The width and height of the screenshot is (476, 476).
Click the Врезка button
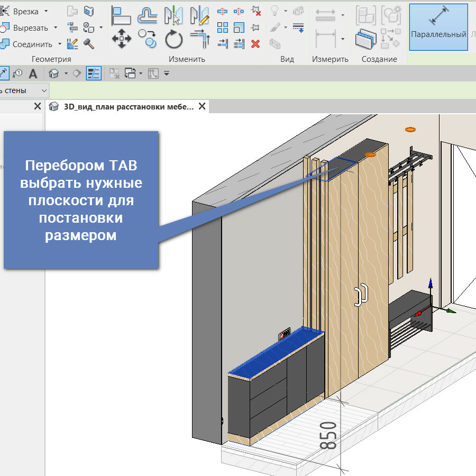pos(20,11)
